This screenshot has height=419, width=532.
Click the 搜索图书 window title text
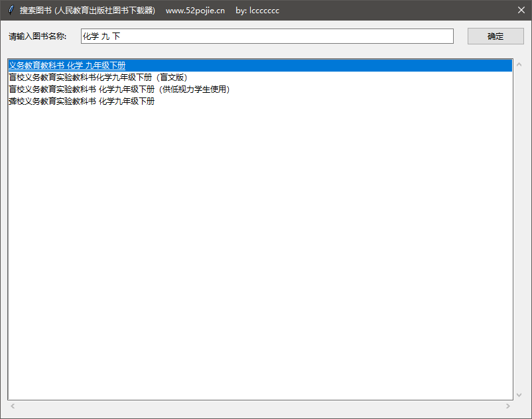click(x=87, y=10)
